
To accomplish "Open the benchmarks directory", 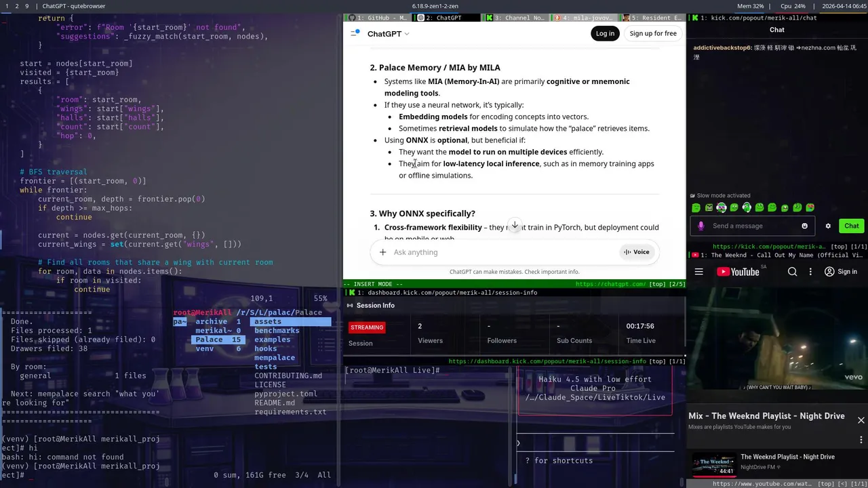I will click(x=277, y=331).
